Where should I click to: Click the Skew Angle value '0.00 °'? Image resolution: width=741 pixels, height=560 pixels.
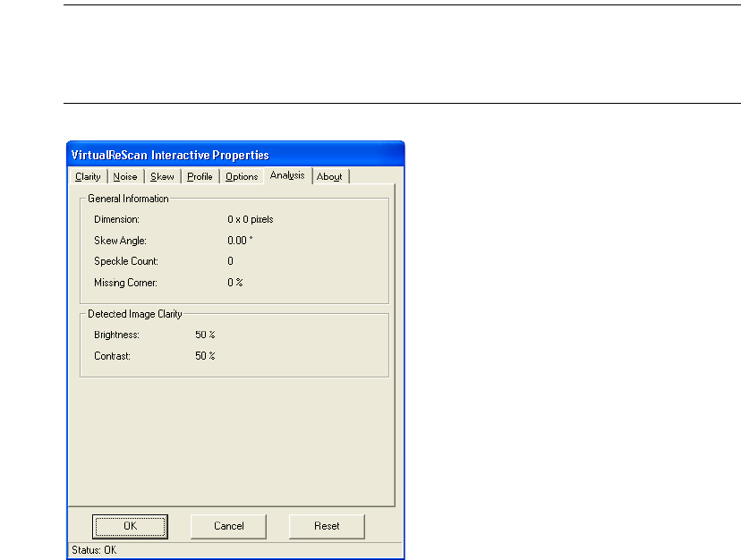[x=240, y=241]
